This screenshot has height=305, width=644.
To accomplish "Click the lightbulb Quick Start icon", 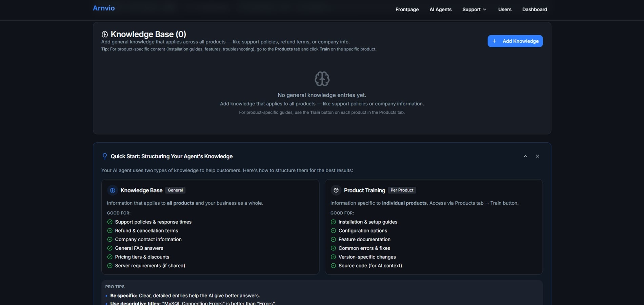I will click(105, 156).
